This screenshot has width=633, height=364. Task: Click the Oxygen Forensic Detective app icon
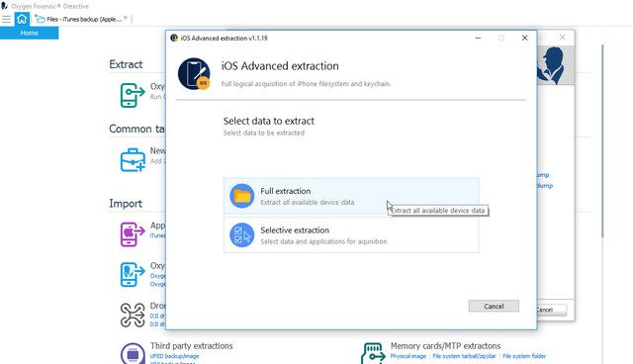pyautogui.click(x=4, y=6)
